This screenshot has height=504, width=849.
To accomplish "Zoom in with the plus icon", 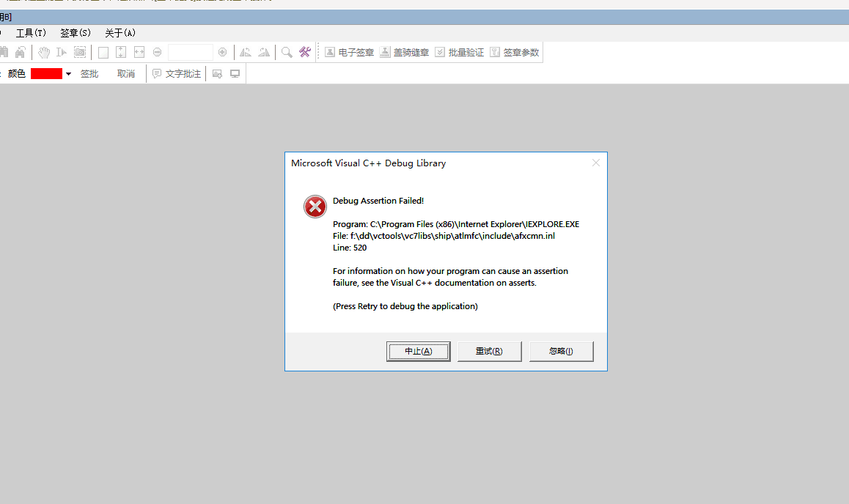I will (222, 52).
